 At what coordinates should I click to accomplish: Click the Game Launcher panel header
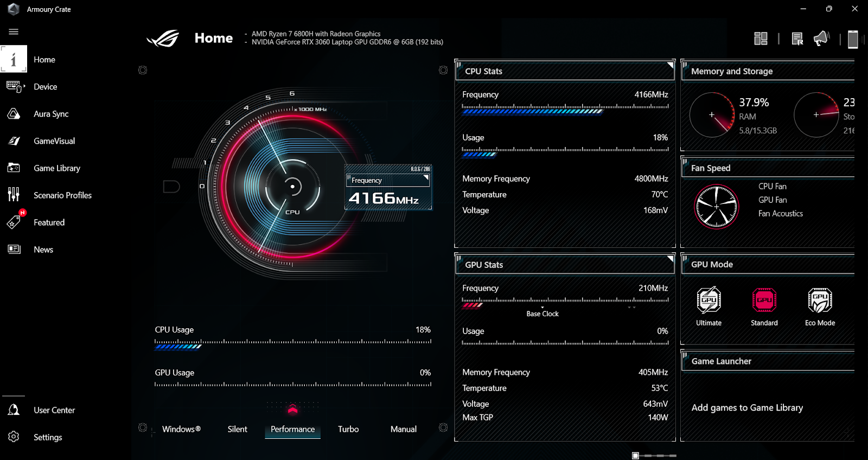click(x=768, y=361)
